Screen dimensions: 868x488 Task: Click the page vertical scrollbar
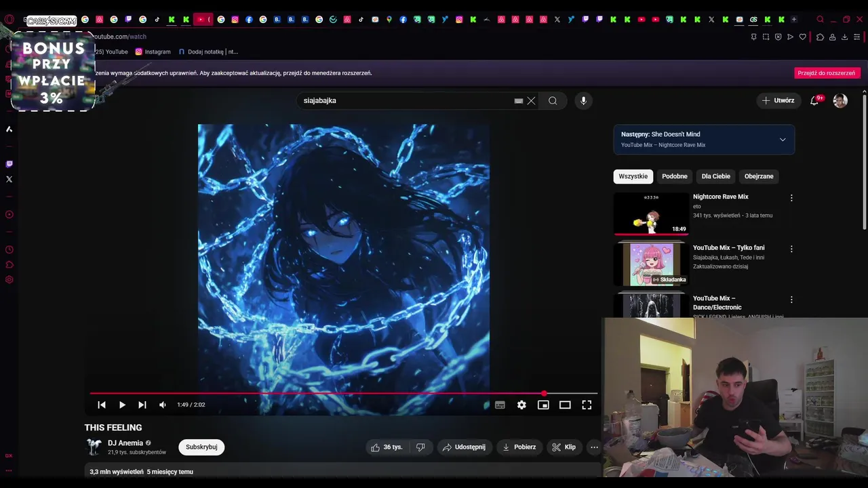(864, 163)
